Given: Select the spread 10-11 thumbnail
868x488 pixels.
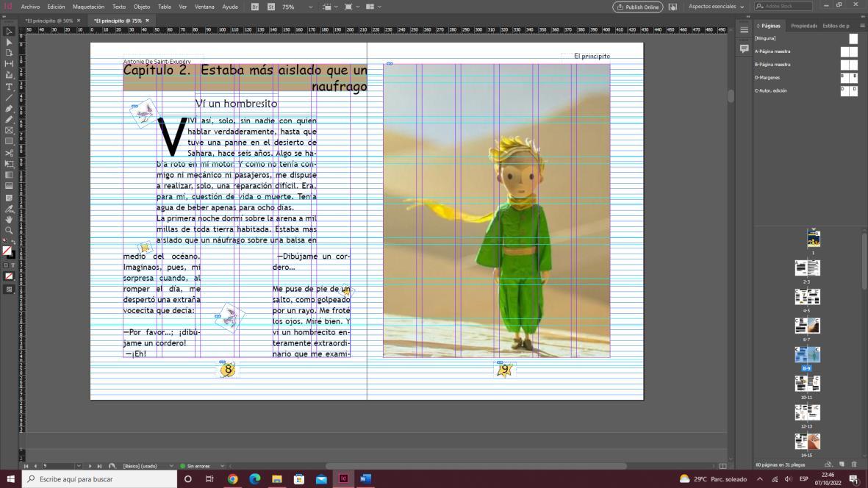Looking at the screenshot, I should pos(807,383).
